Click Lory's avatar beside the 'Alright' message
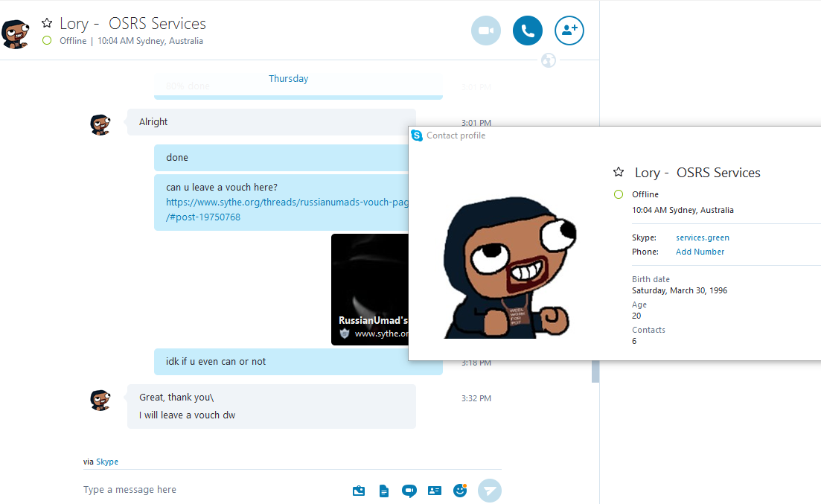This screenshot has width=821, height=504. (100, 124)
